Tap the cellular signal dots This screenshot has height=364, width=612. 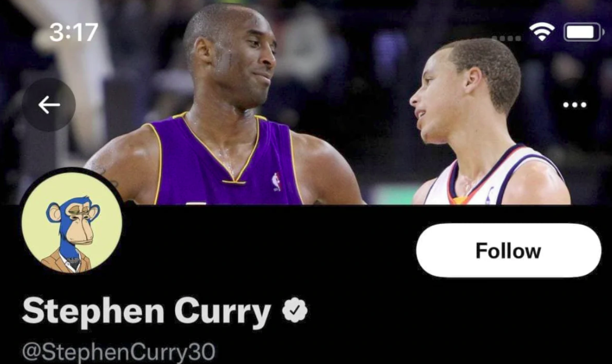pos(506,38)
